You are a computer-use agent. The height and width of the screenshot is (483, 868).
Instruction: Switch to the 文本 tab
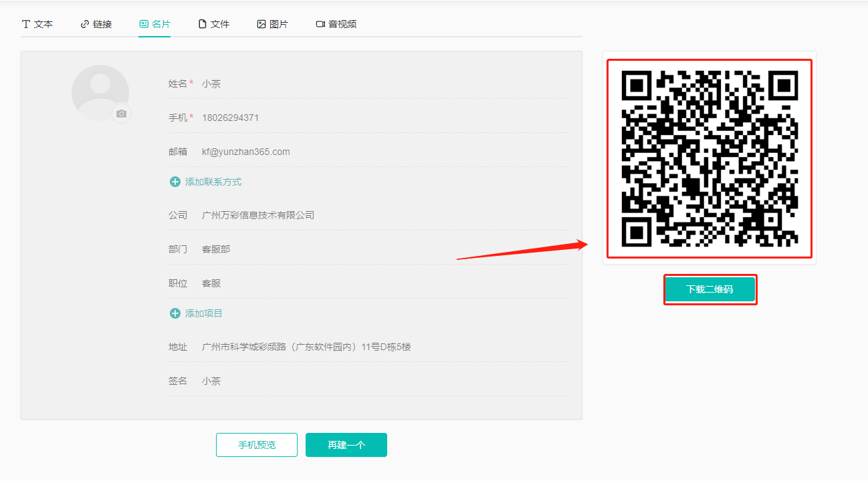37,24
